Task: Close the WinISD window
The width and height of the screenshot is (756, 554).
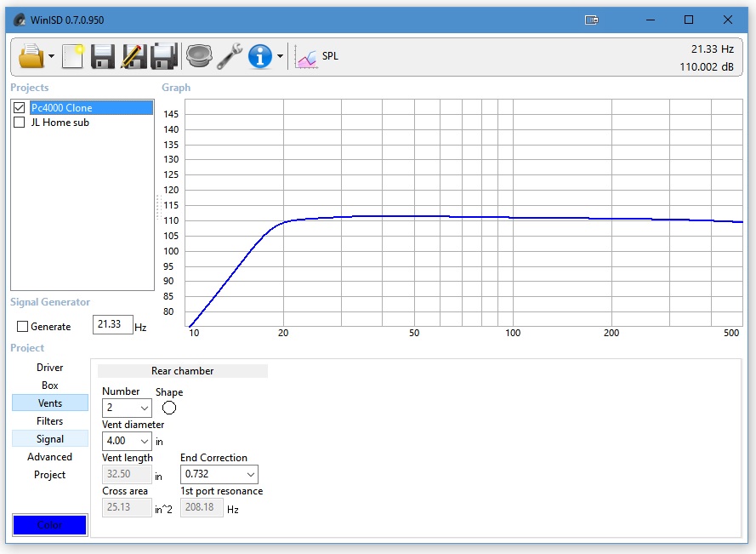Action: [728, 20]
